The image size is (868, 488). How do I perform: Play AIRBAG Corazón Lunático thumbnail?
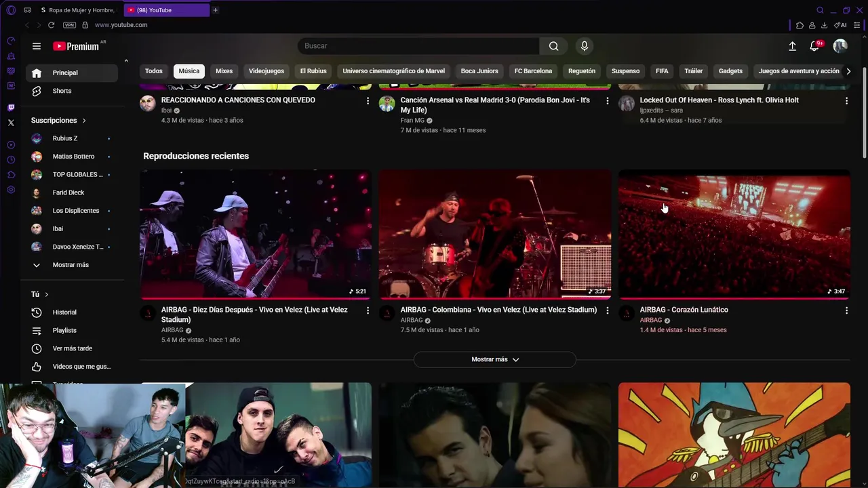pyautogui.click(x=734, y=235)
